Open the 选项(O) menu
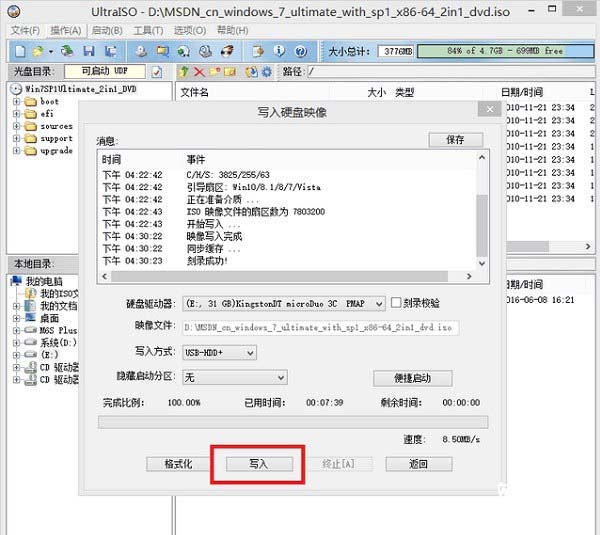 click(x=190, y=30)
